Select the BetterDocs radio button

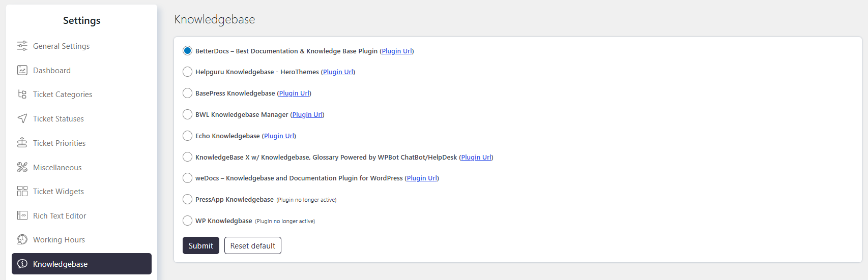click(187, 51)
